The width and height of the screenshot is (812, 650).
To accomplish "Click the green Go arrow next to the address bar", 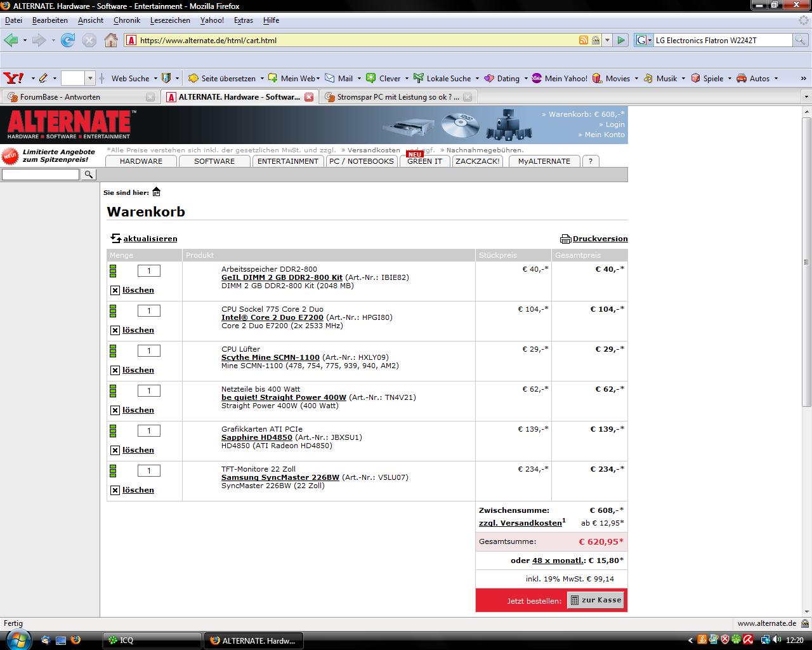I will 621,40.
